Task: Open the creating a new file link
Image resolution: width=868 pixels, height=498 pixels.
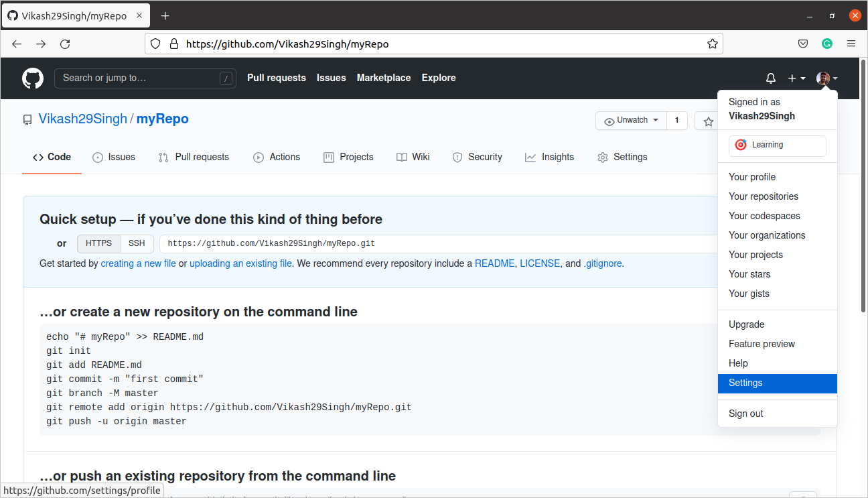Action: 138,263
